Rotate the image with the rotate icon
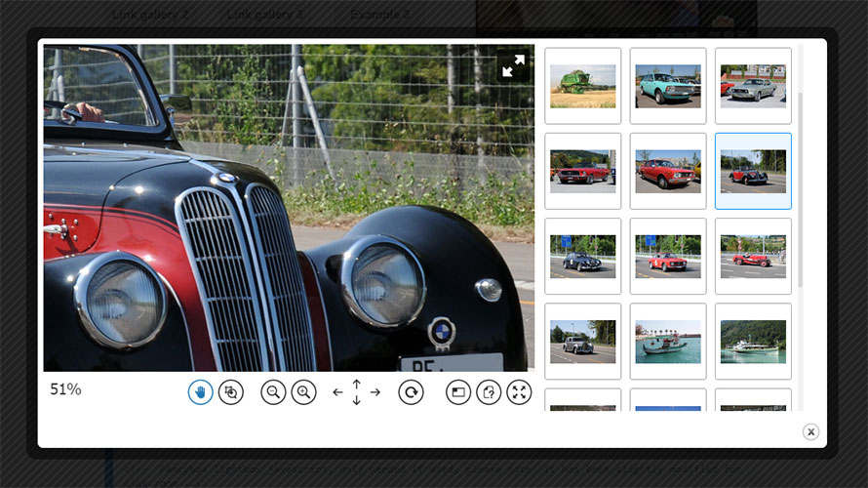This screenshot has height=488, width=868. 411,392
